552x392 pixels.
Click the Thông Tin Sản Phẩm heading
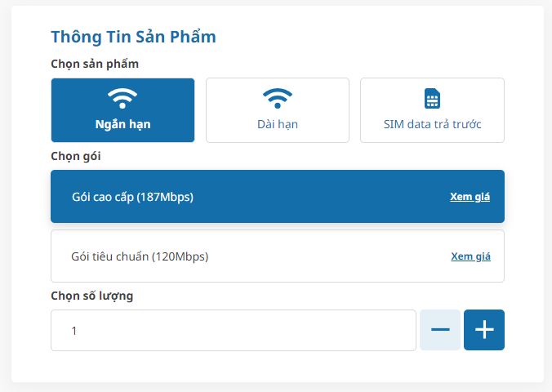coord(133,37)
